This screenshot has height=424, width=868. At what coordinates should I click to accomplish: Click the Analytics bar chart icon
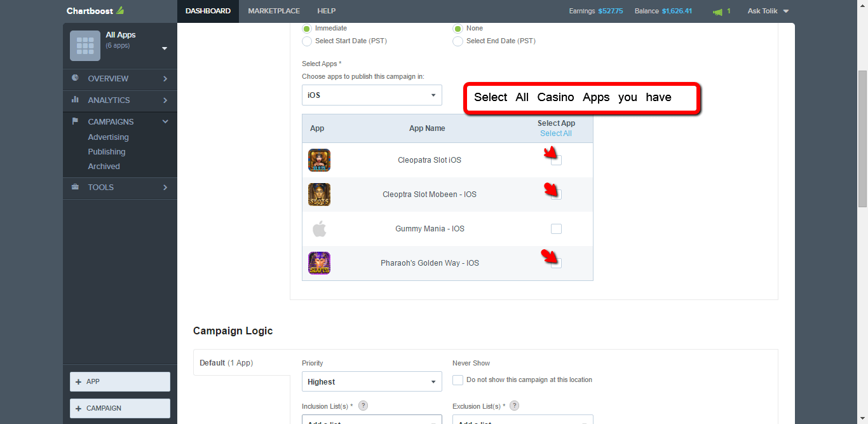[x=76, y=100]
